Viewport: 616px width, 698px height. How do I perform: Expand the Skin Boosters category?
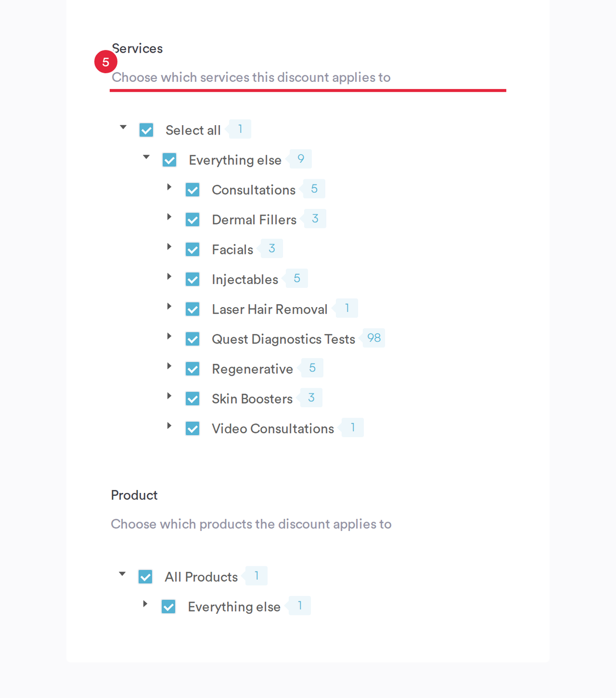click(169, 396)
